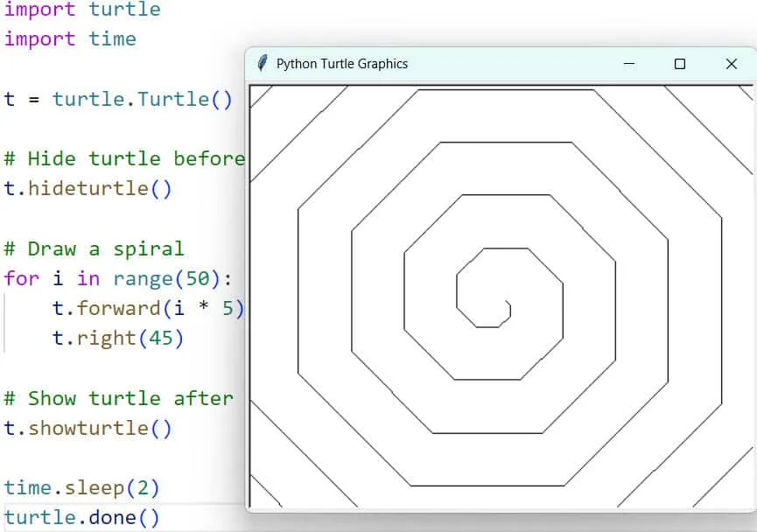The width and height of the screenshot is (757, 532).
Task: Close the Python Turtle Graphics window
Action: pyautogui.click(x=732, y=64)
